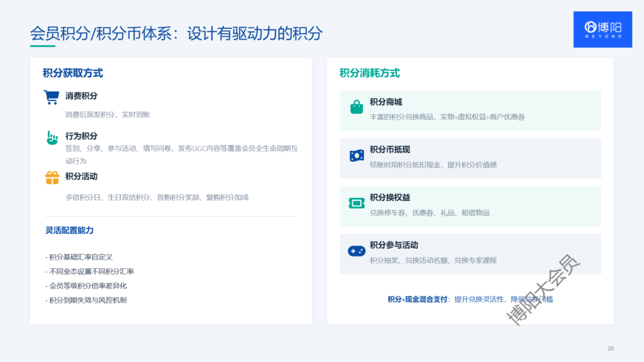Click the text 提升兑换灵活性
644x362 pixels.
[x=479, y=299]
